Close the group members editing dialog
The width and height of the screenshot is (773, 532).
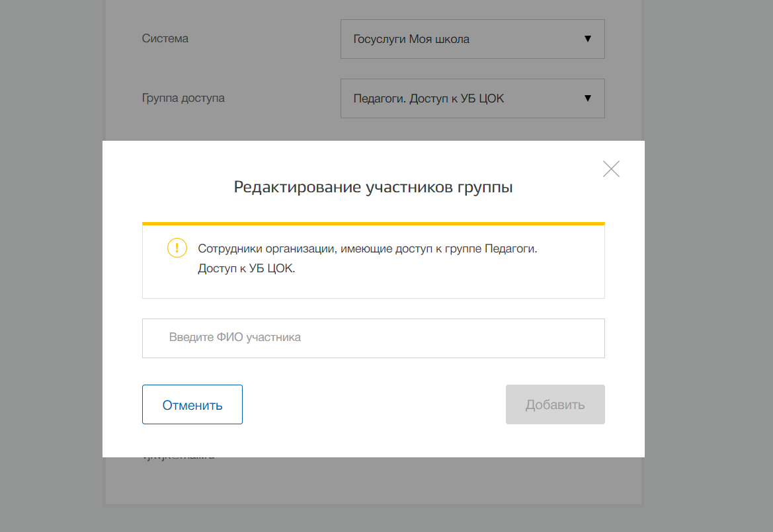pyautogui.click(x=611, y=169)
